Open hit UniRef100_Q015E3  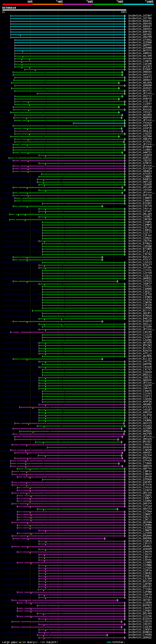coord(140,67)
